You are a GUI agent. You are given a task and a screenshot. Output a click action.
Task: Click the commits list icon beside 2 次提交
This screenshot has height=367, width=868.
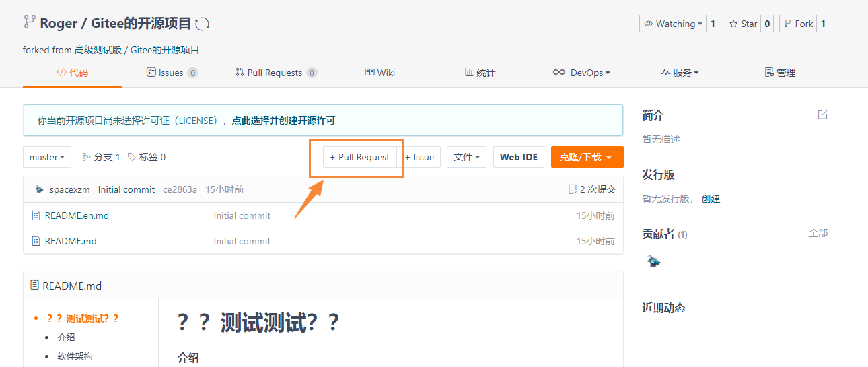[x=573, y=189]
